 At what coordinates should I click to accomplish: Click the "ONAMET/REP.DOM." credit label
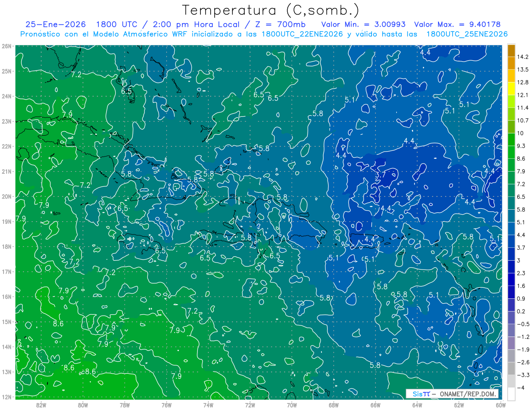pos(468,394)
